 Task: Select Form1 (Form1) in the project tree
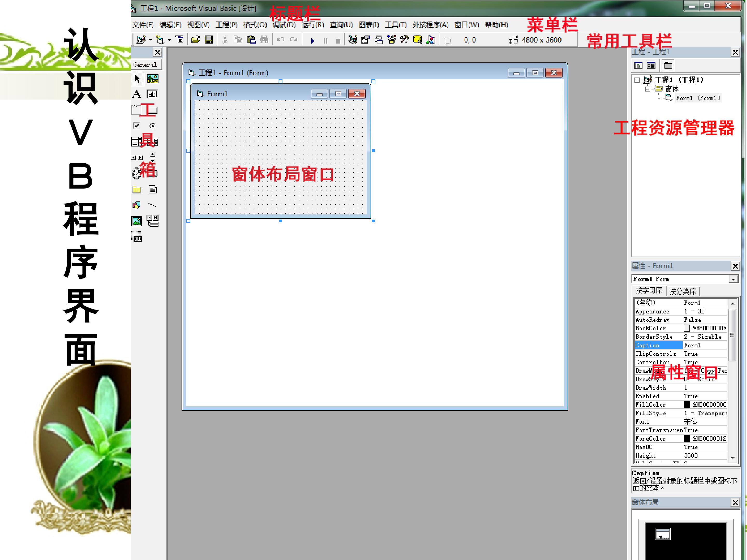pyautogui.click(x=698, y=98)
